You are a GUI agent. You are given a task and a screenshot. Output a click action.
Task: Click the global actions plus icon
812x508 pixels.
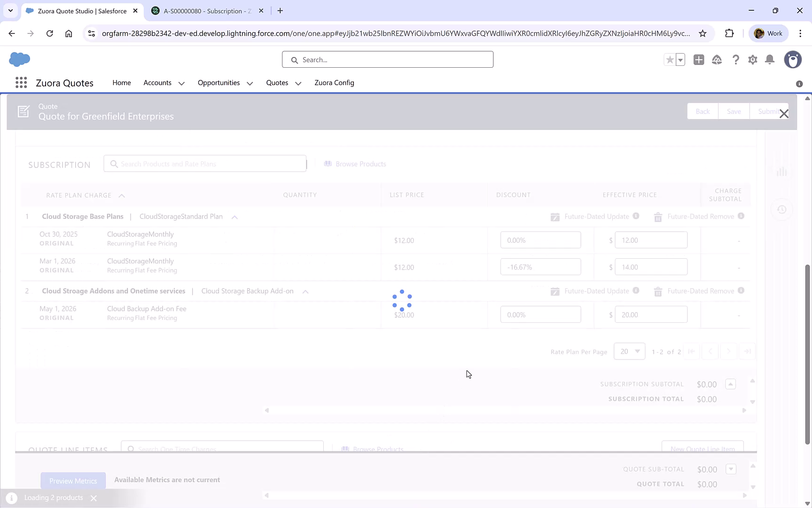(699, 60)
